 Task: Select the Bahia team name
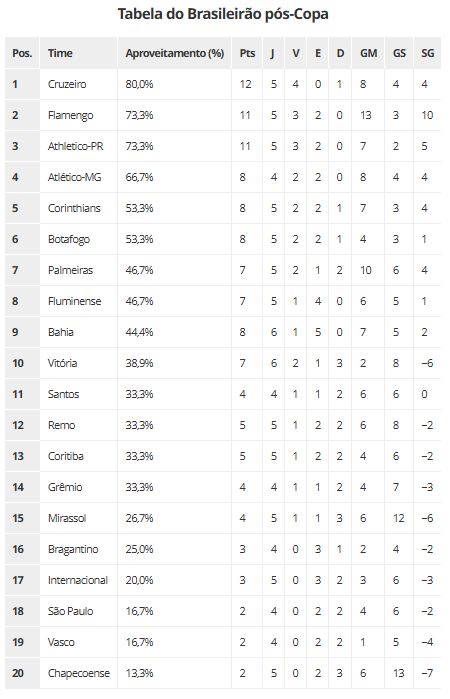[61, 332]
